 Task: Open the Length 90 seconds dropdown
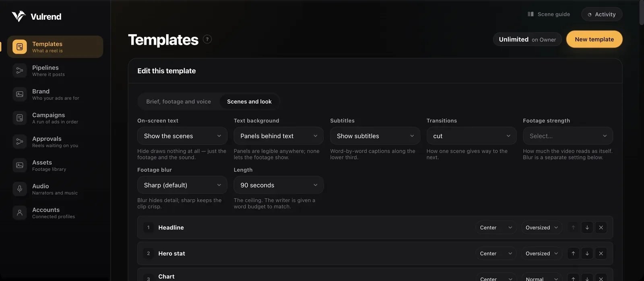(279, 185)
